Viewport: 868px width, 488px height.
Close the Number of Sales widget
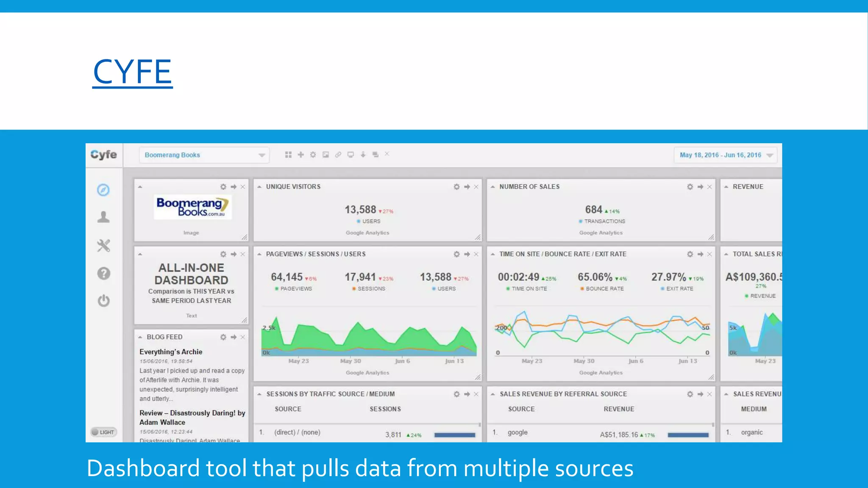[709, 187]
